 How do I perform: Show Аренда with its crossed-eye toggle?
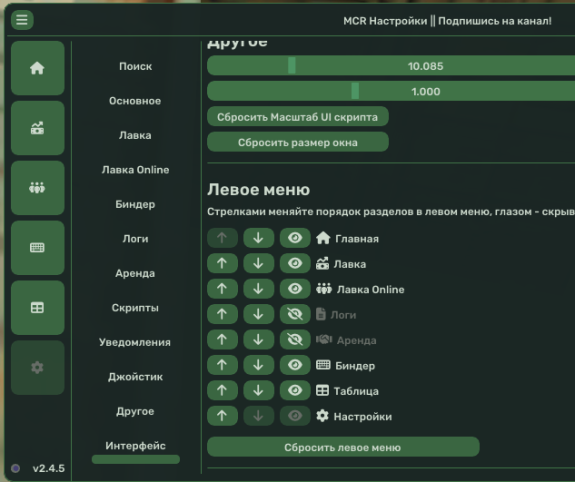tap(295, 340)
